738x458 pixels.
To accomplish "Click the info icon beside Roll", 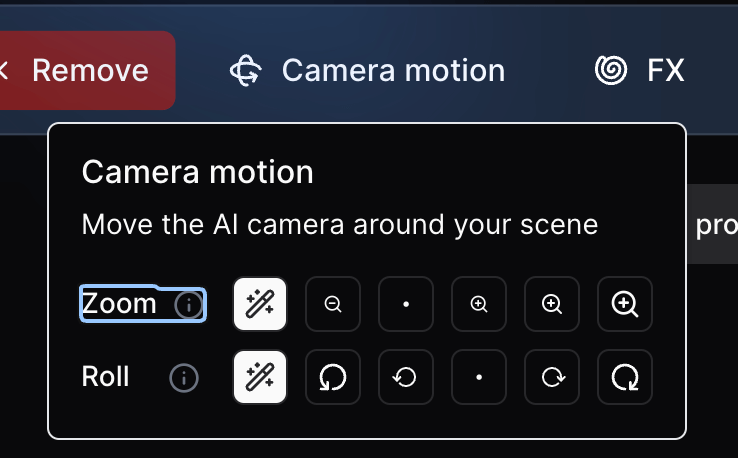I will click(x=184, y=378).
